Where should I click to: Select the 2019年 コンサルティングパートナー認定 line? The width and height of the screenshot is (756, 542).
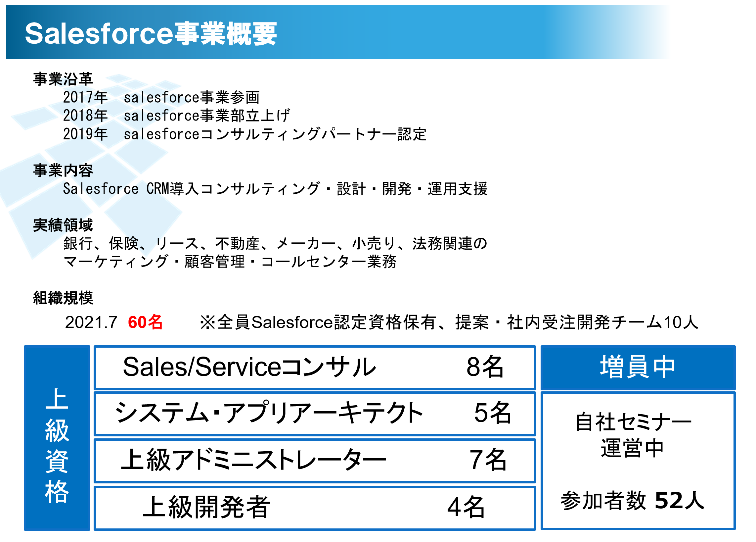tap(245, 134)
